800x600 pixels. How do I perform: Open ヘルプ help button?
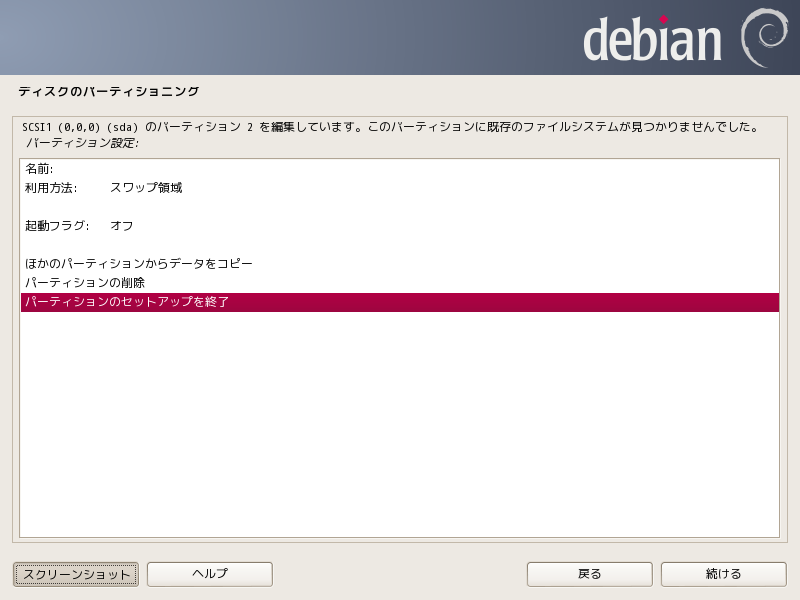(x=210, y=574)
